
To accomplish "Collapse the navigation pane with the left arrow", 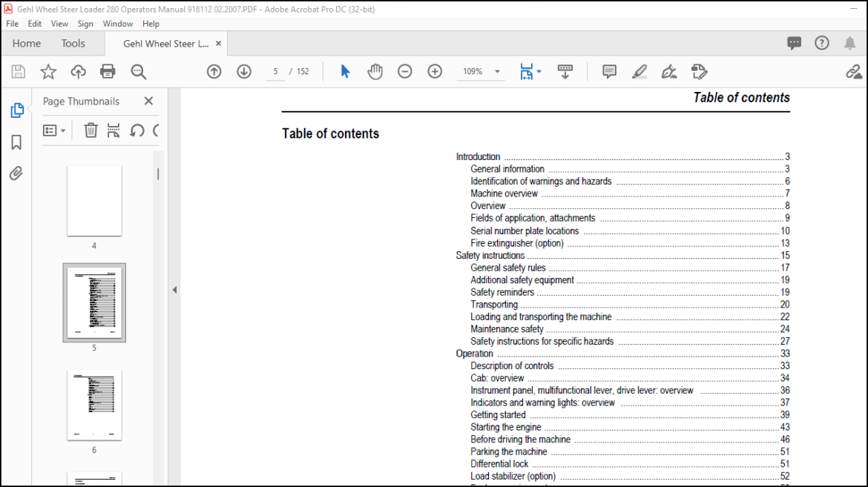I will [174, 289].
